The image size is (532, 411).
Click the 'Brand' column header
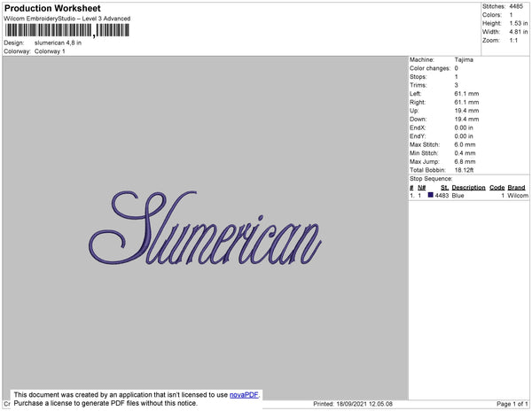click(516, 188)
